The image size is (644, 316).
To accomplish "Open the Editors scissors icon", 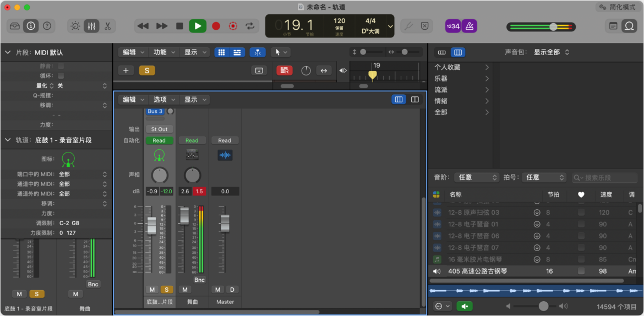I will pos(107,26).
